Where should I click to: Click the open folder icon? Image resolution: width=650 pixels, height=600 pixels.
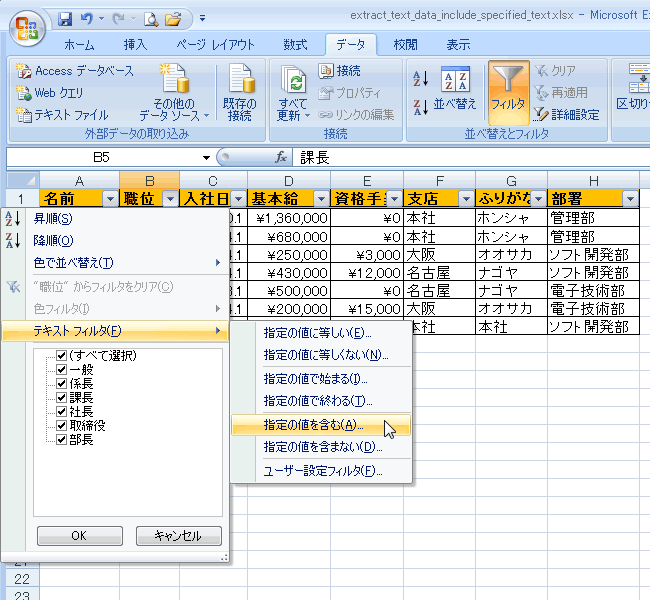[x=173, y=19]
